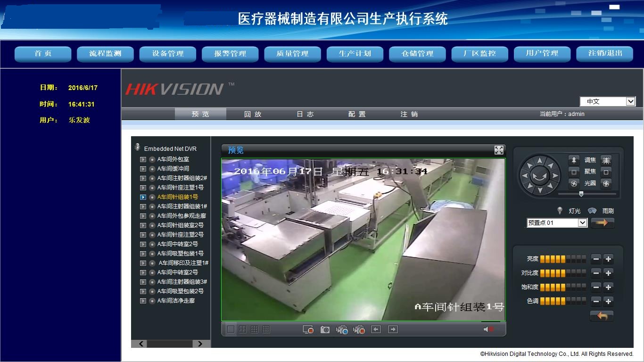
Task: Toggle the 灯光 light bulb icon
Action: 560,211
